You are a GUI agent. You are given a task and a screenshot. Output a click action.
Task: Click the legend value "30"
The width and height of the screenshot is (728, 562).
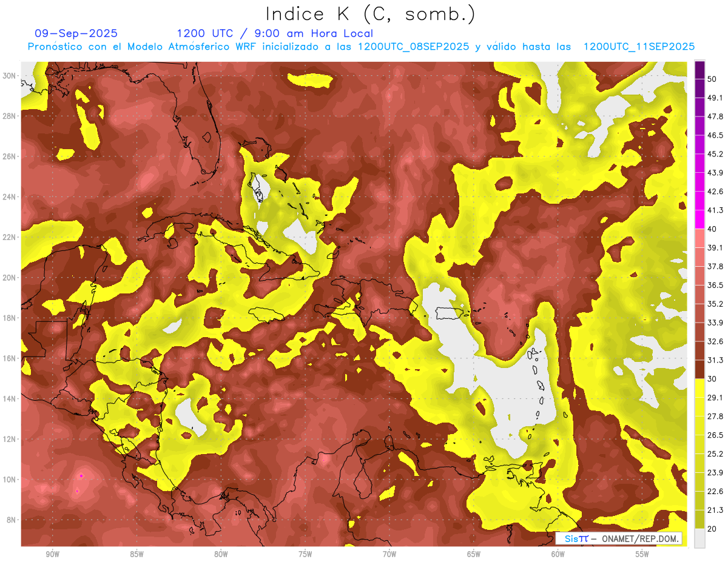[713, 379]
